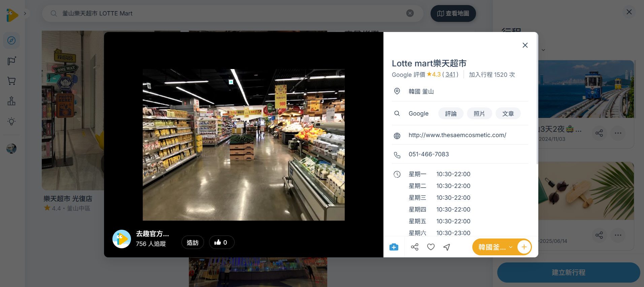The image size is (644, 287).
Task: Click the 建立新行程 create new trip button
Action: (569, 273)
